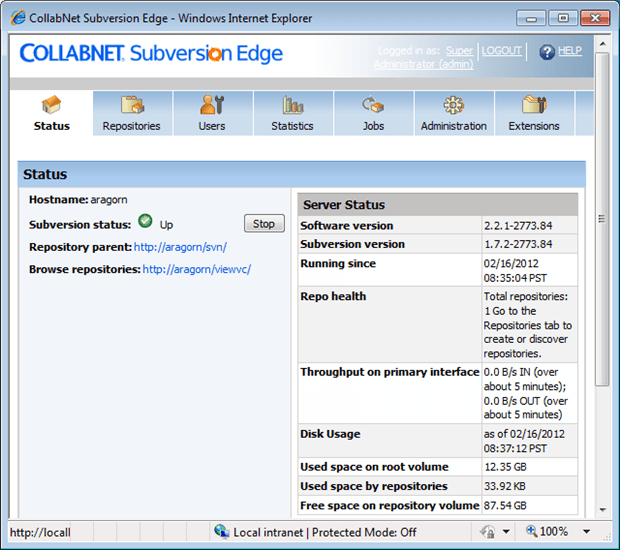Click the LOGOUT link
Viewport: 620px width, 550px height.
point(501,51)
